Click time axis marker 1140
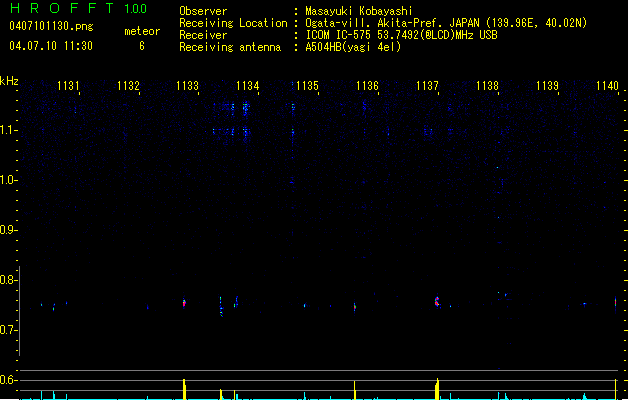Image resolution: width=629 pixels, height=400 pixels. point(607,86)
